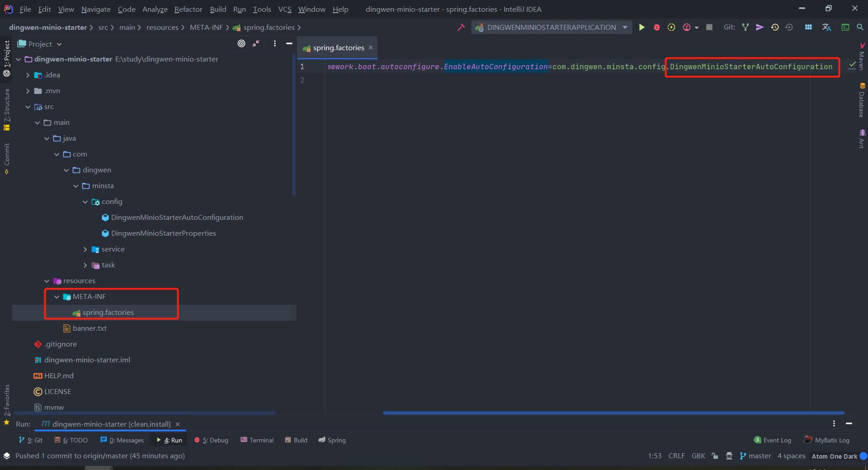Expand the service package
Viewport: 868px width, 470px height.
[85, 249]
